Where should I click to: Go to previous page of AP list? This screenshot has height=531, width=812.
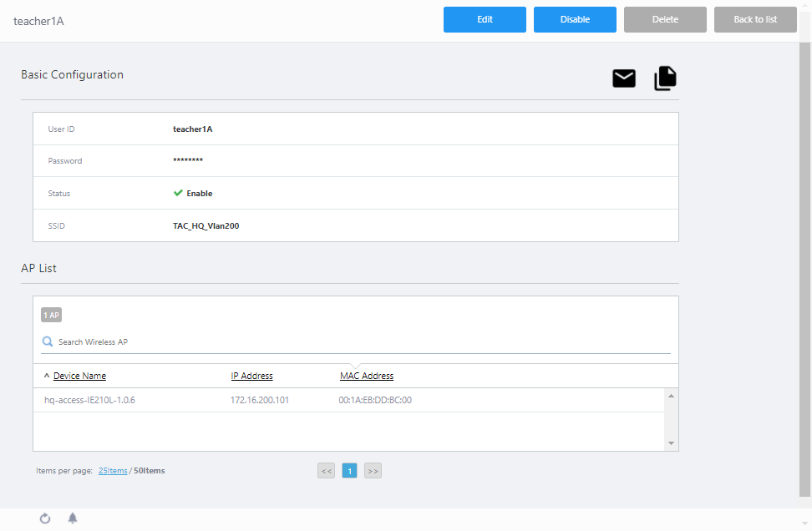(327, 471)
